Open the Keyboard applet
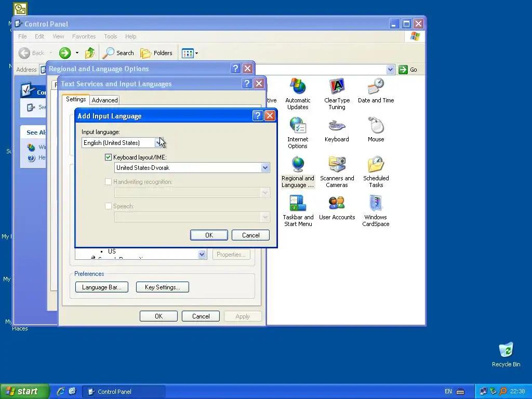This screenshot has width=532, height=399. [x=337, y=129]
